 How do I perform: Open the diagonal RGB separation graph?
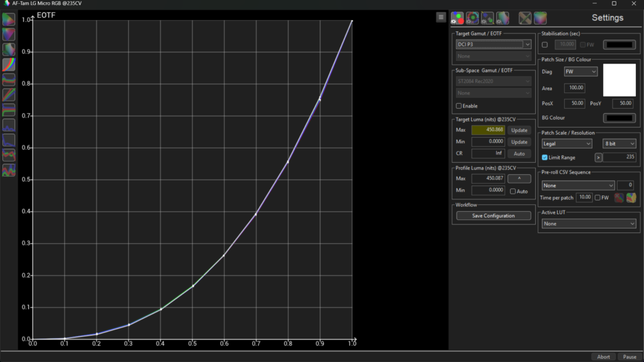9,95
